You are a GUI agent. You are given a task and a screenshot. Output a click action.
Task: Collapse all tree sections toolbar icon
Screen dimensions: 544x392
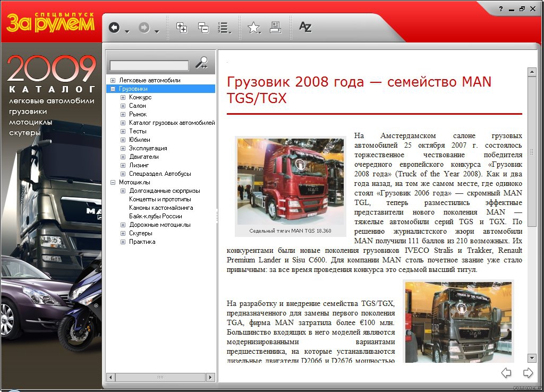click(203, 28)
